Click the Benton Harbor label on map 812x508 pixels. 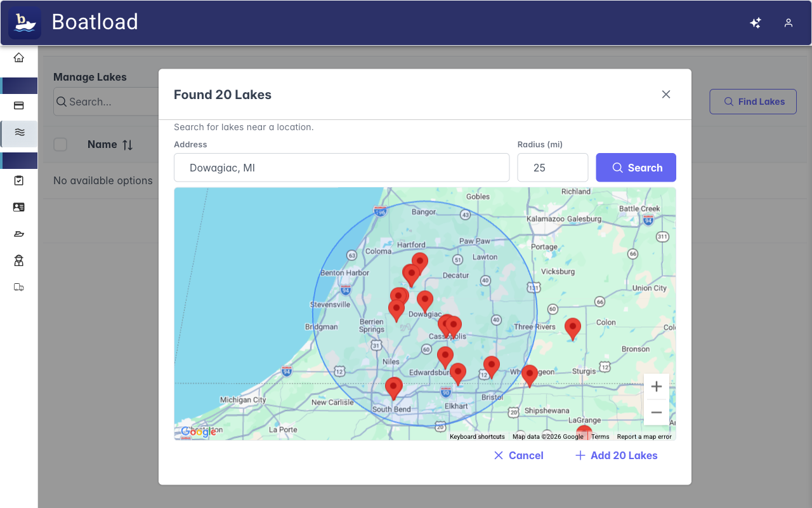pyautogui.click(x=345, y=273)
